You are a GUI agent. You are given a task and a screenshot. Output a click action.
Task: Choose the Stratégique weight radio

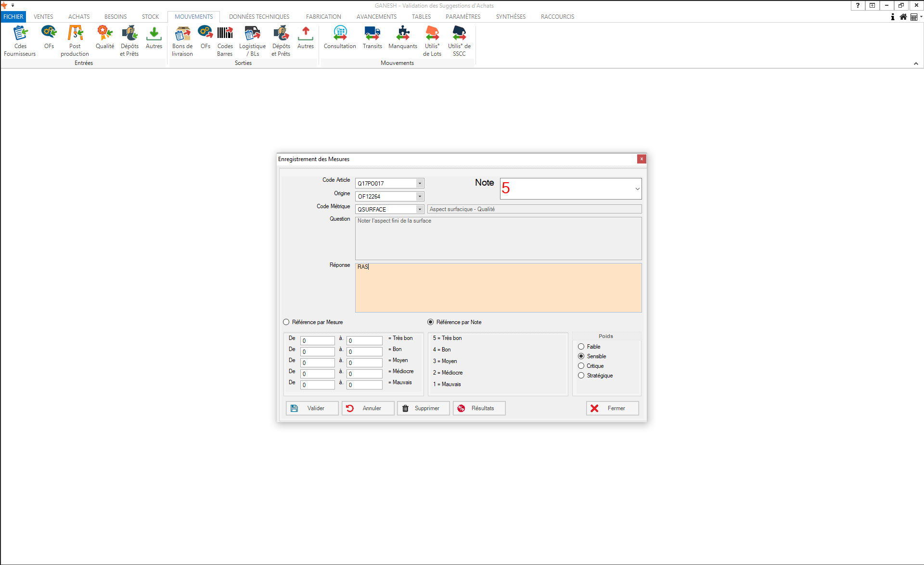coord(581,376)
